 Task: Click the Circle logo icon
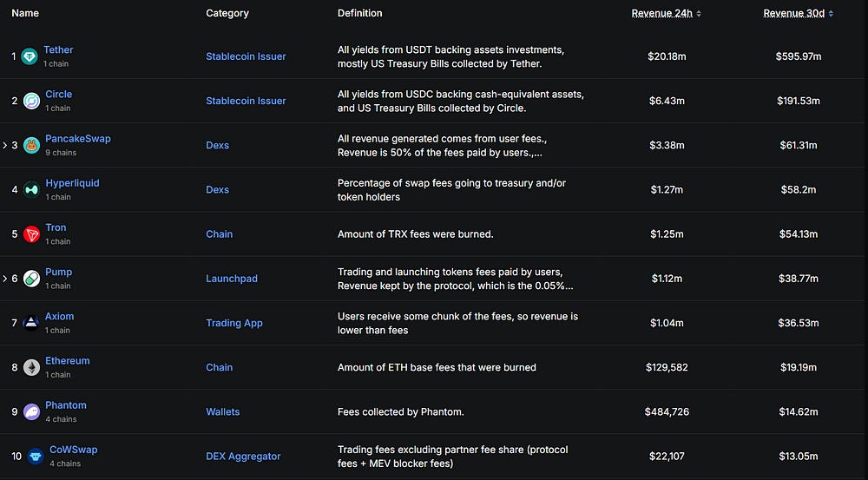click(x=31, y=101)
